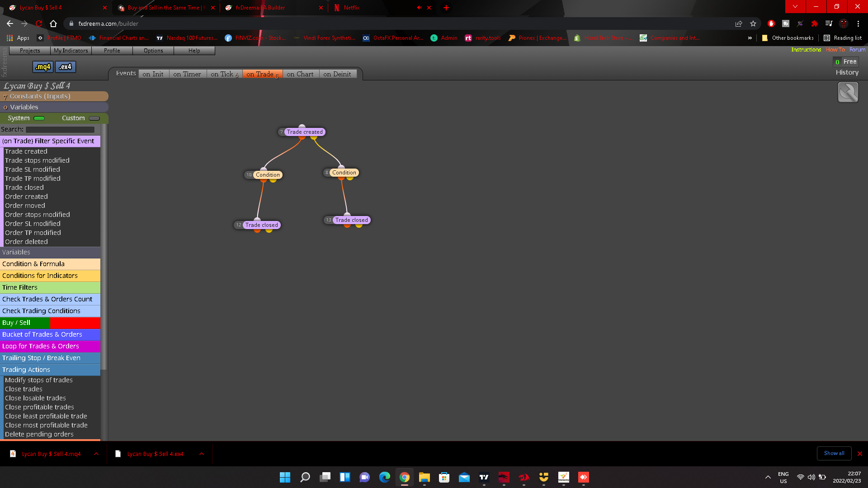Open the Help menu
The height and width of the screenshot is (488, 868).
pyautogui.click(x=194, y=51)
